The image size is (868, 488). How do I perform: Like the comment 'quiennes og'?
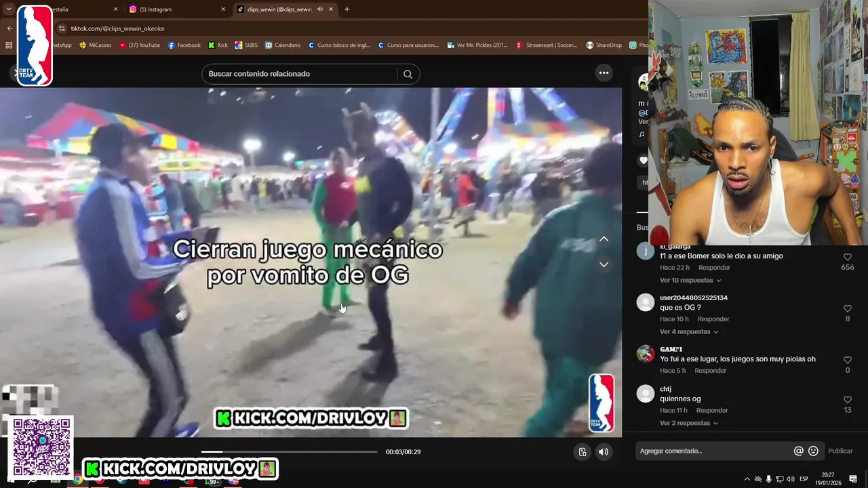click(848, 401)
